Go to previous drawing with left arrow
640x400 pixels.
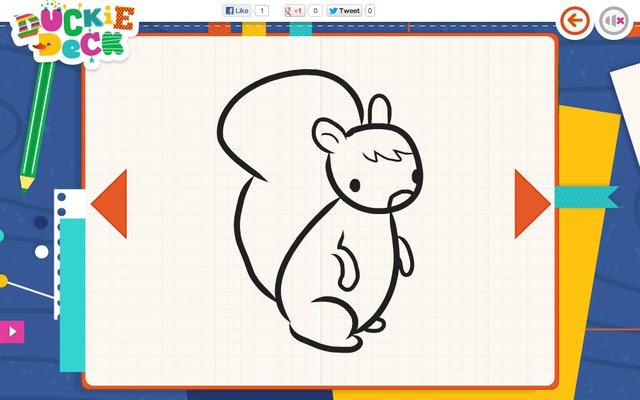(x=109, y=204)
